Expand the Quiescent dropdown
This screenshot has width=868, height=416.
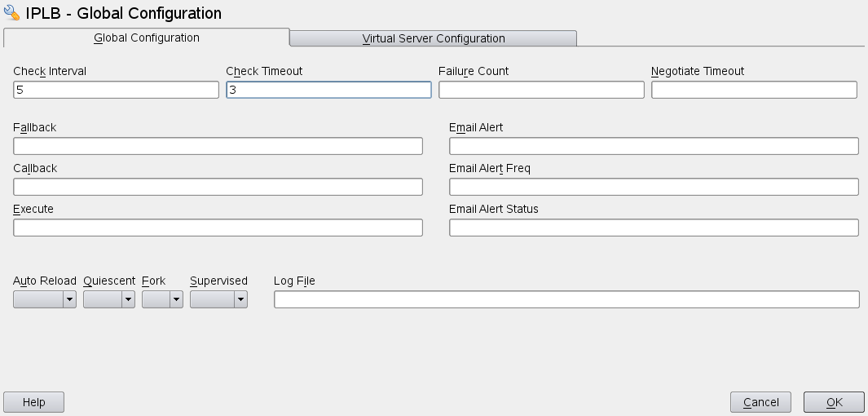click(x=109, y=299)
